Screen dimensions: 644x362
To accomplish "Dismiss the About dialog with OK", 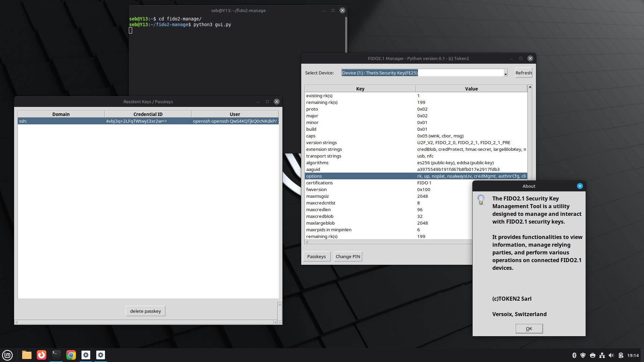I will tap(529, 328).
